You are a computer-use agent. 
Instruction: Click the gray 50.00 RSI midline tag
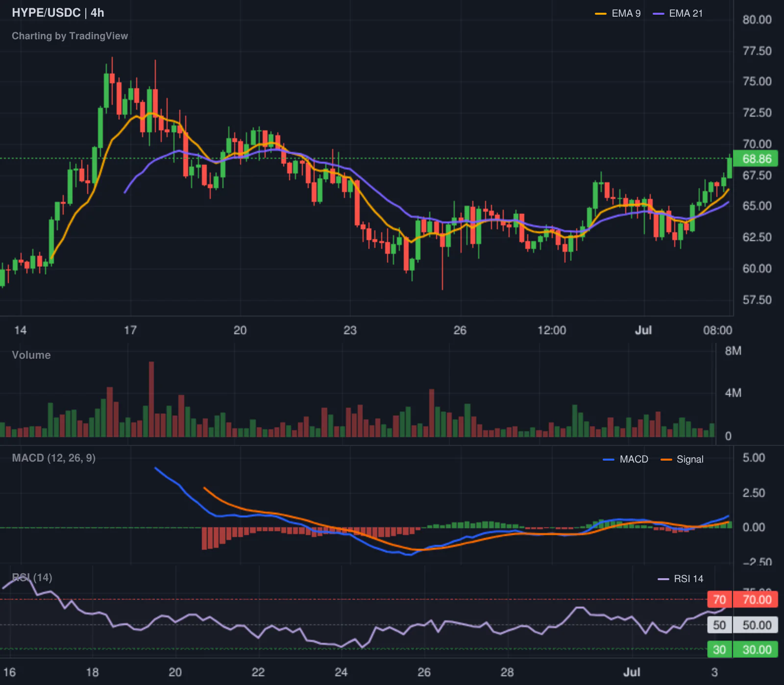click(x=756, y=625)
